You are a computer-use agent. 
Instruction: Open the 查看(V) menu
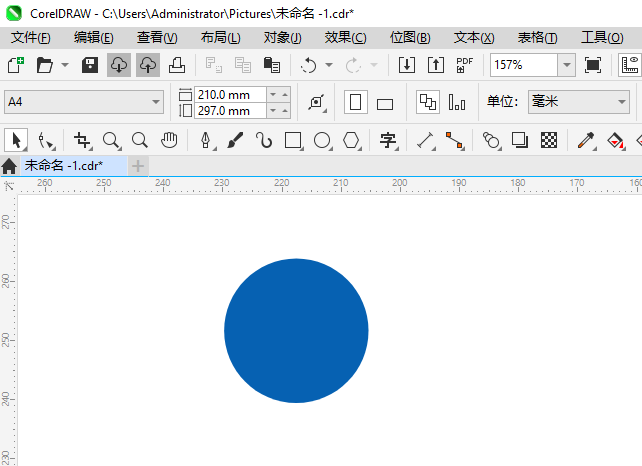[157, 38]
